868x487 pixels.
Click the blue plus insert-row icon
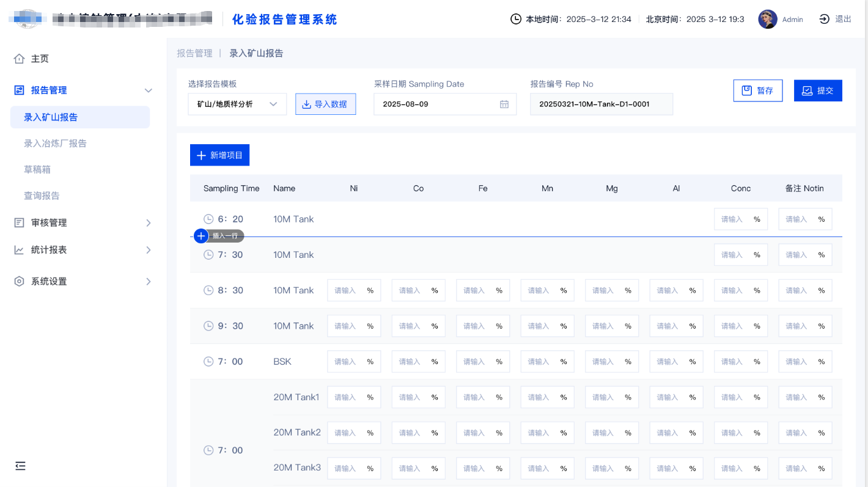(x=201, y=236)
